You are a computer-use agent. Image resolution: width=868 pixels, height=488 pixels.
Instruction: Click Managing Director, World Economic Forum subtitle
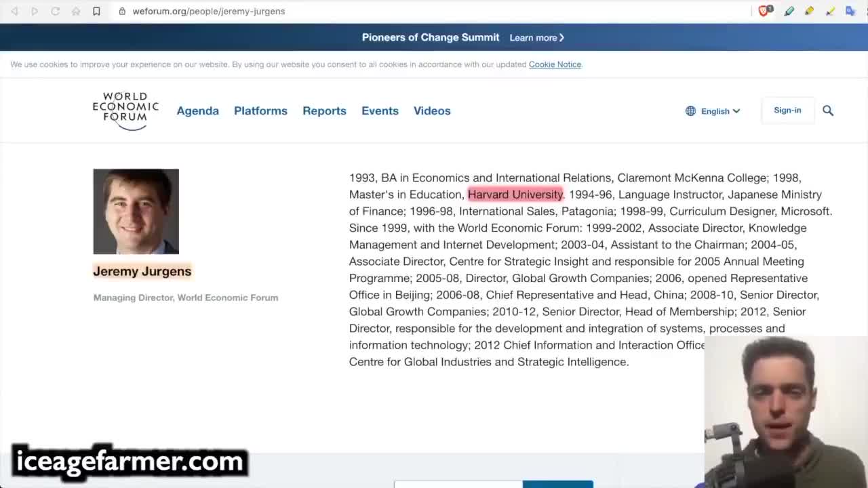click(186, 298)
